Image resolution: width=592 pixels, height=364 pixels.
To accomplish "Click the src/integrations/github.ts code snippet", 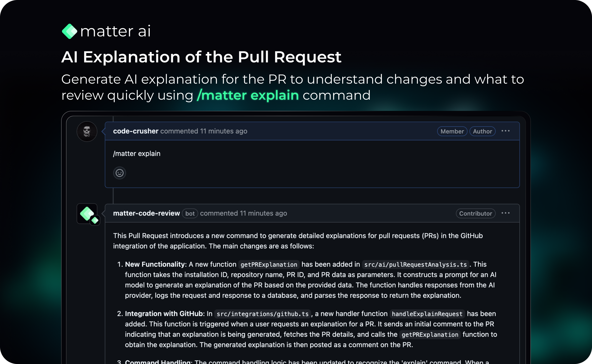I will click(263, 314).
